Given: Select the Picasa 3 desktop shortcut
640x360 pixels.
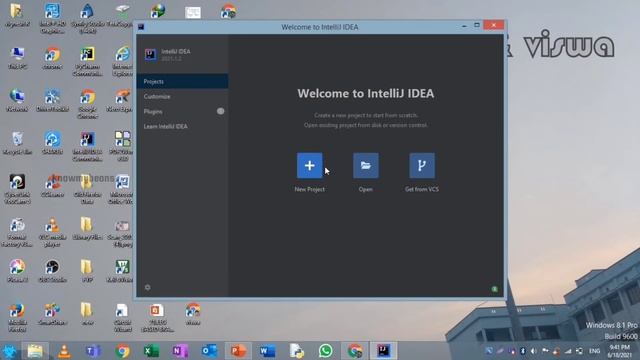Looking at the screenshot, I should (17, 271).
